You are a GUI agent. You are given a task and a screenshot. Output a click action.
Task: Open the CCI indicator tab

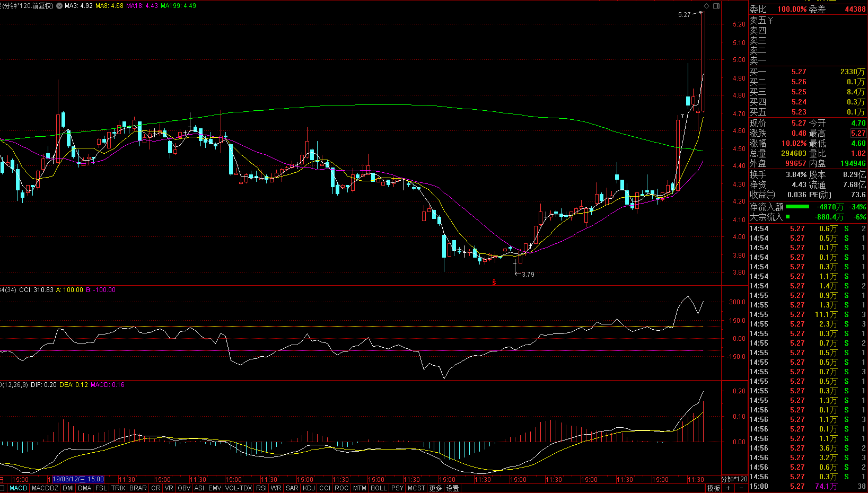tap(325, 488)
